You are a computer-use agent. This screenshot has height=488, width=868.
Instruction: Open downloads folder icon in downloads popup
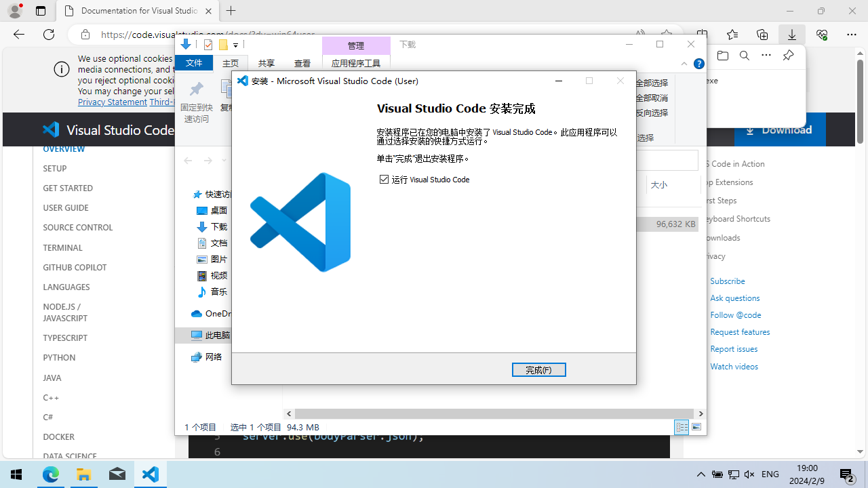pyautogui.click(x=723, y=56)
